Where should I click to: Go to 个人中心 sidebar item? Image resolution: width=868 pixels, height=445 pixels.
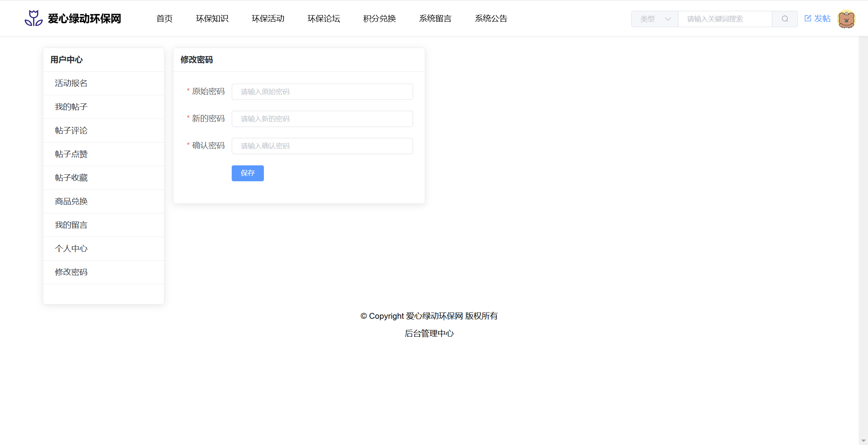click(71, 249)
